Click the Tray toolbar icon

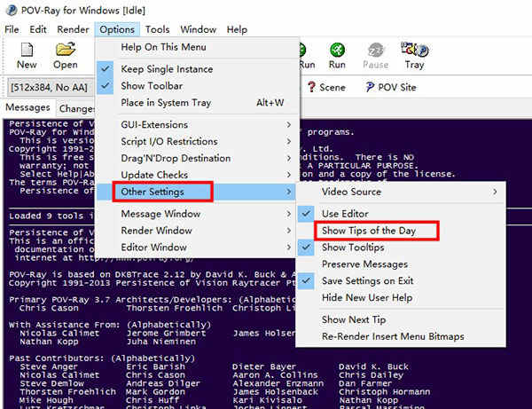click(x=414, y=50)
